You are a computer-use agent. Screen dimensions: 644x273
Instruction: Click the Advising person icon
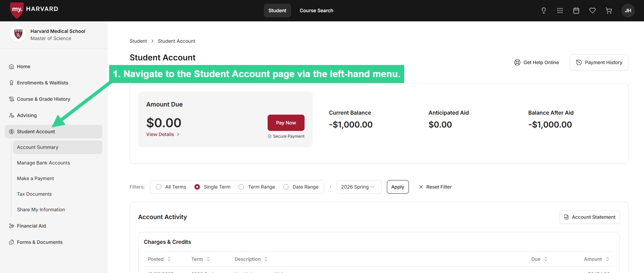point(12,115)
